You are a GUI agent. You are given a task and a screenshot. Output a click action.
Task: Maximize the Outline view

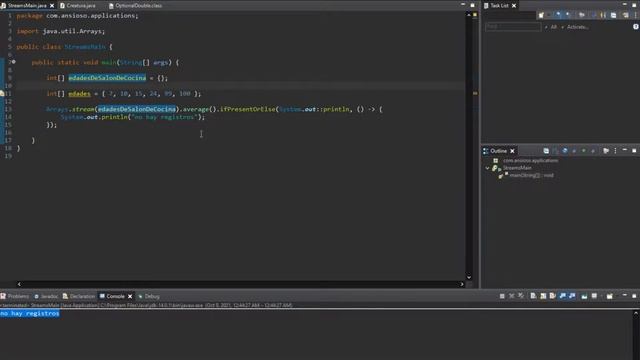634,151
